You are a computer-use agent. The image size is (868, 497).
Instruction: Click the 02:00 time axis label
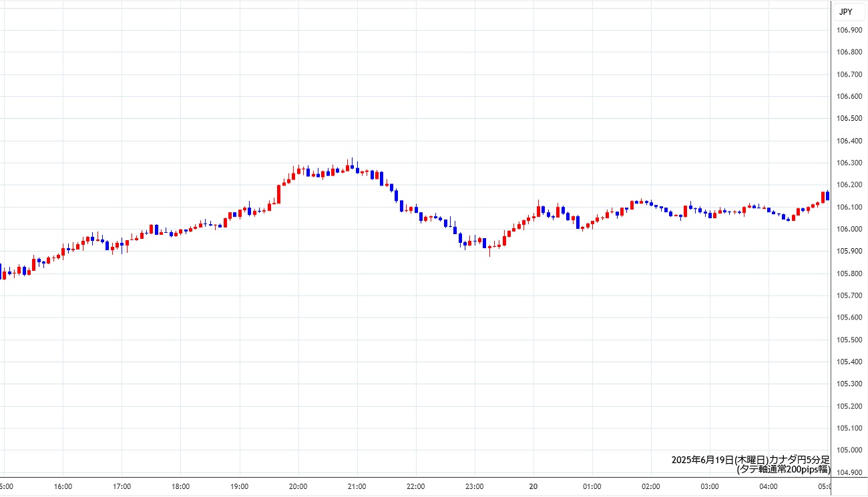[x=651, y=486]
